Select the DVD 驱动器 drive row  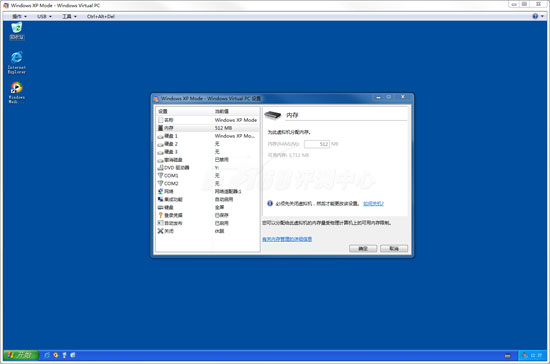tap(207, 168)
